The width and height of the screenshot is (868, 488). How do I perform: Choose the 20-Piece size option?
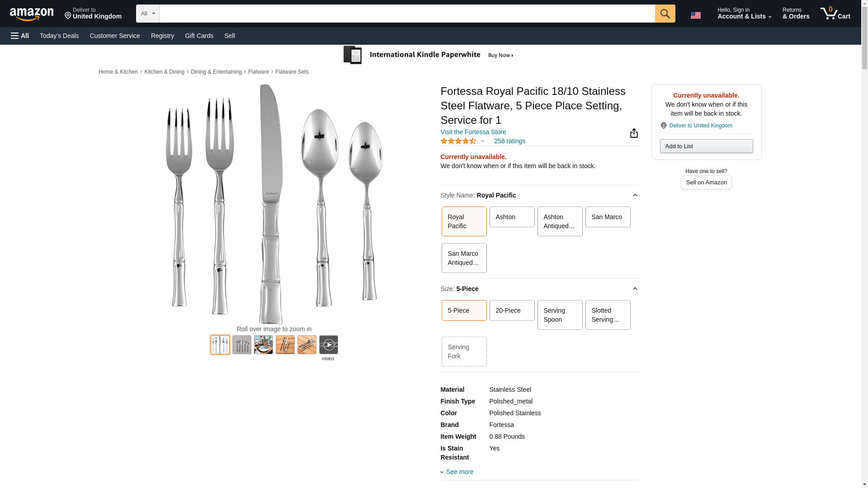(512, 310)
